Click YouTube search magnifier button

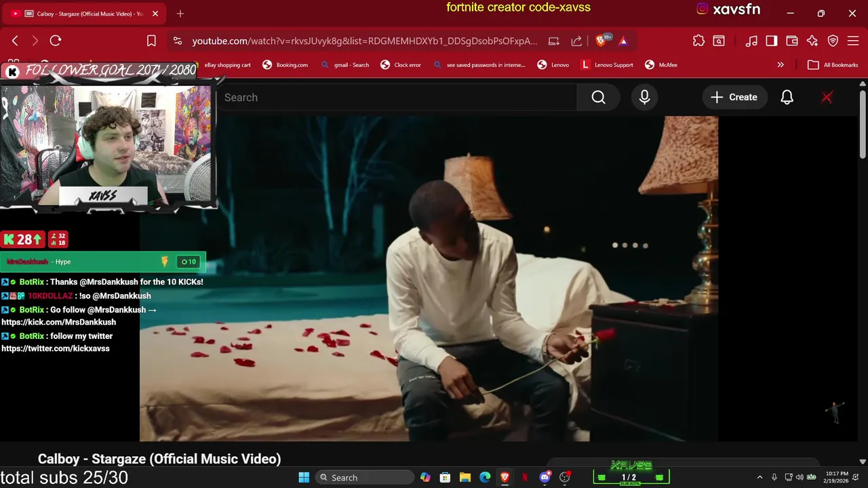[598, 98]
